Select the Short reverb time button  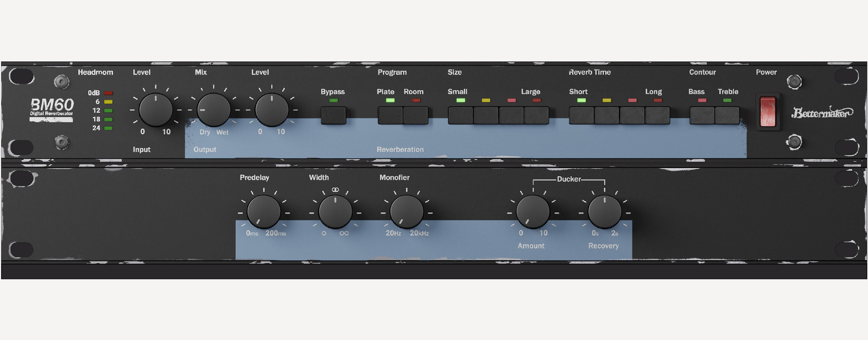click(581, 115)
